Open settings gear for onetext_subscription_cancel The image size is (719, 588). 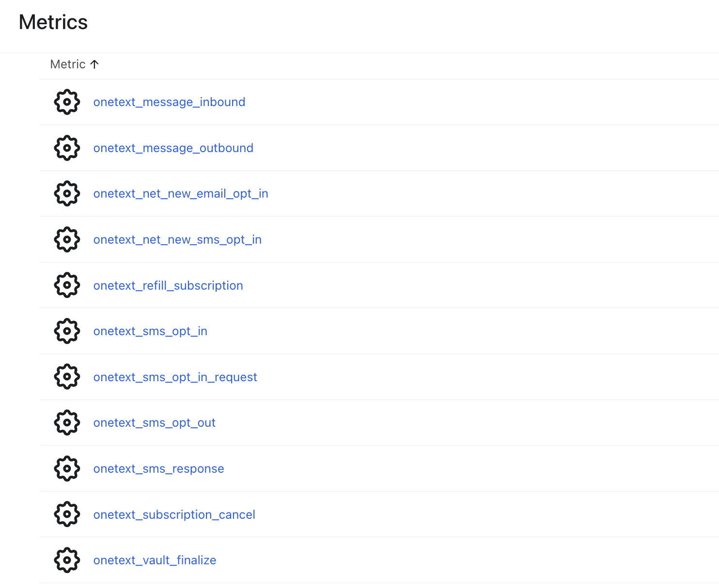[x=66, y=514]
